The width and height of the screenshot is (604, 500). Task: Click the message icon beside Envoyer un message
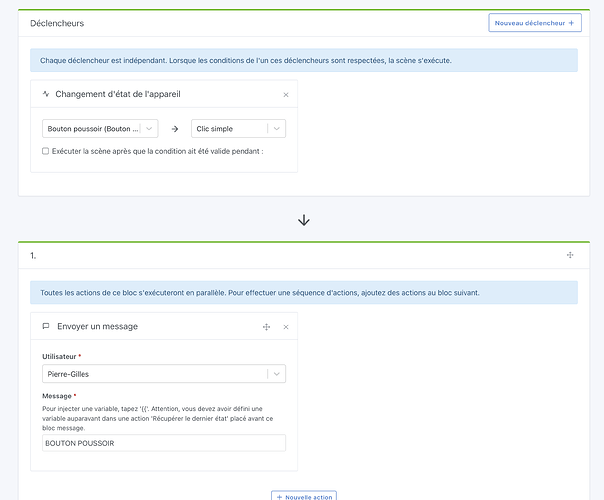46,326
